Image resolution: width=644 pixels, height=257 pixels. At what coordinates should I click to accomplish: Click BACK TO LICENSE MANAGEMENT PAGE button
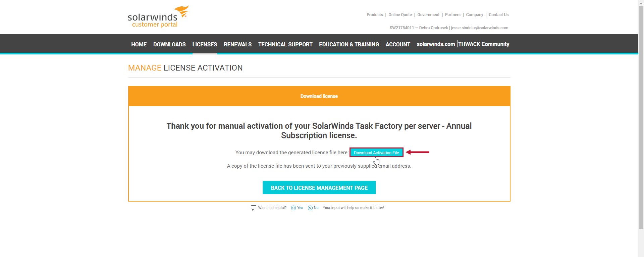click(319, 187)
